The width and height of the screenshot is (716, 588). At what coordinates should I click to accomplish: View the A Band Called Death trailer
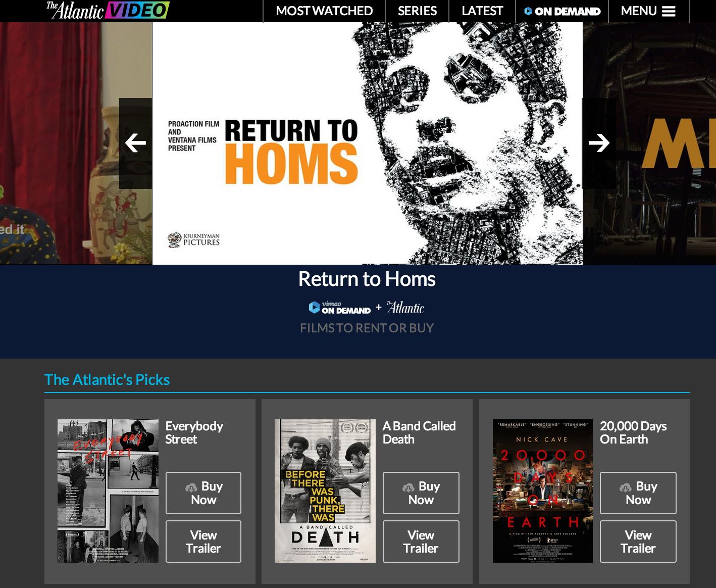tap(421, 542)
